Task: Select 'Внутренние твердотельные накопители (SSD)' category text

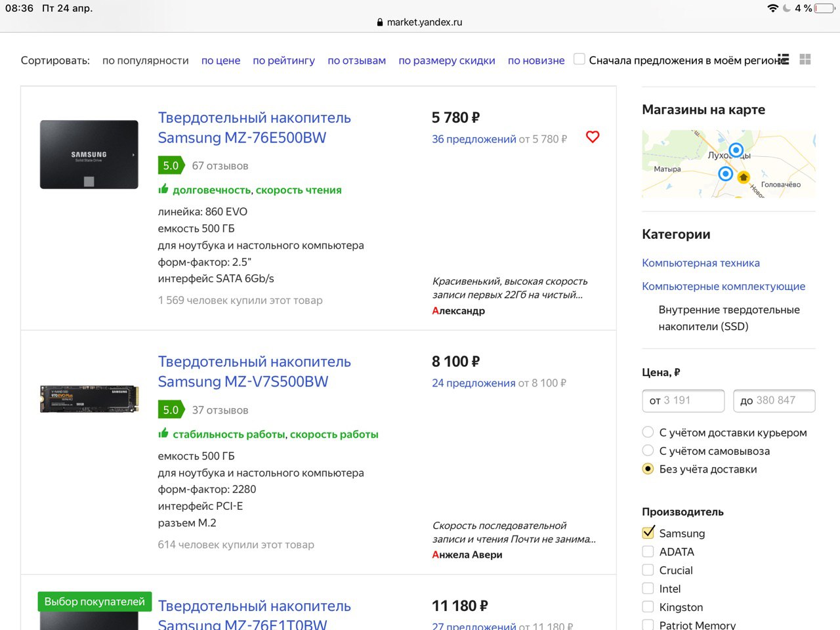Action: click(x=729, y=318)
